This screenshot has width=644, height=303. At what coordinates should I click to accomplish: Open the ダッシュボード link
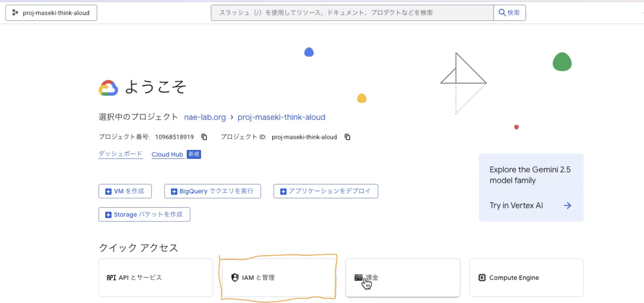click(x=121, y=154)
